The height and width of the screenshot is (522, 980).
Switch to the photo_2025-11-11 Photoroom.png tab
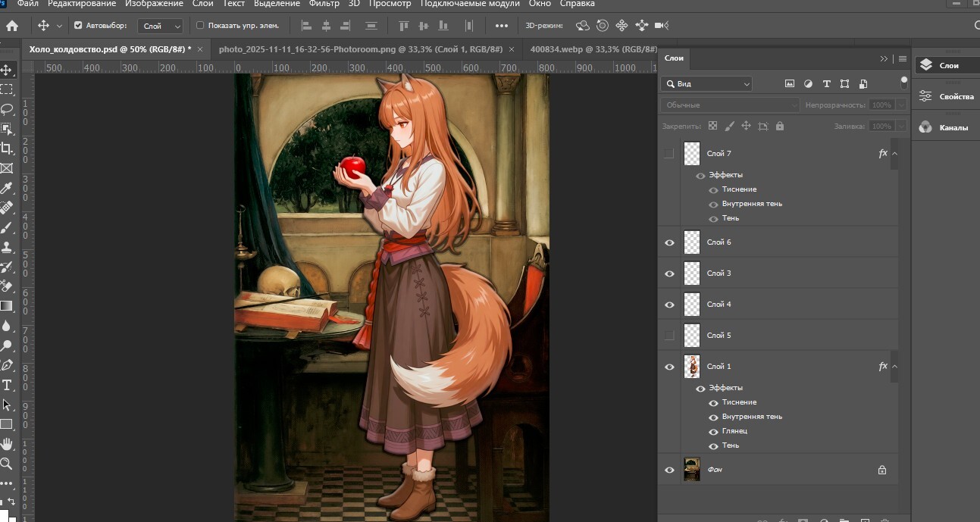[361, 49]
